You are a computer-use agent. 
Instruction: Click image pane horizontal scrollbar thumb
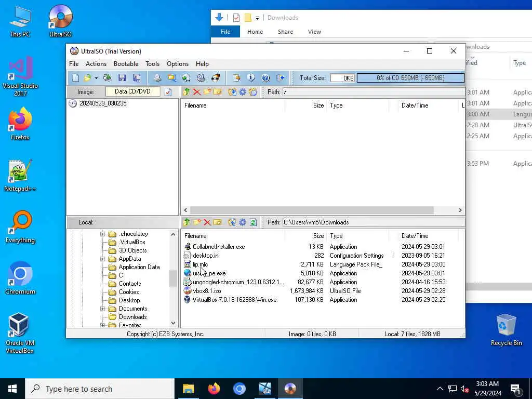312,210
